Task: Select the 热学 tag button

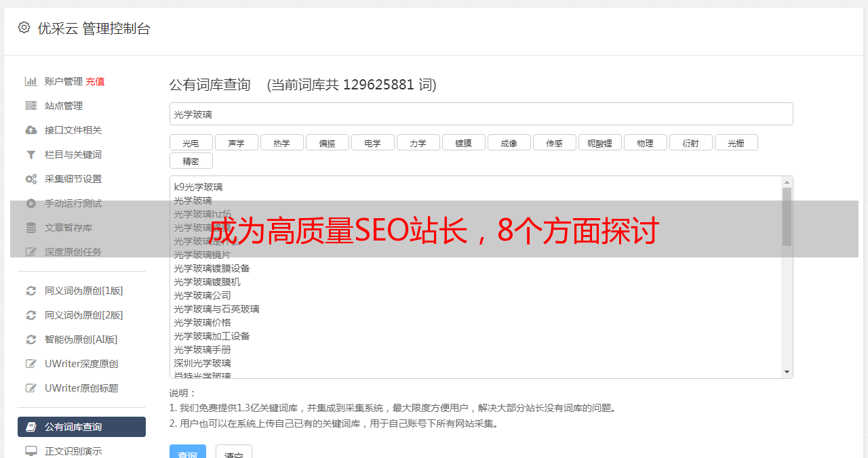Action: (281, 142)
